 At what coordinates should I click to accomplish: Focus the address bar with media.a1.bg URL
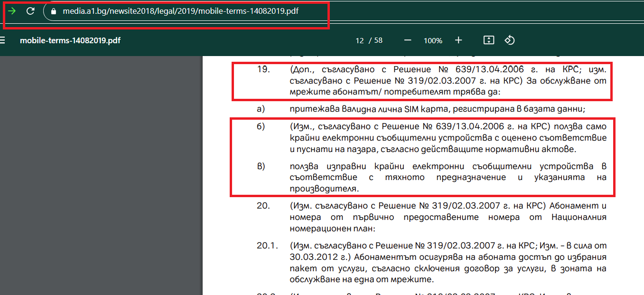[x=180, y=11]
